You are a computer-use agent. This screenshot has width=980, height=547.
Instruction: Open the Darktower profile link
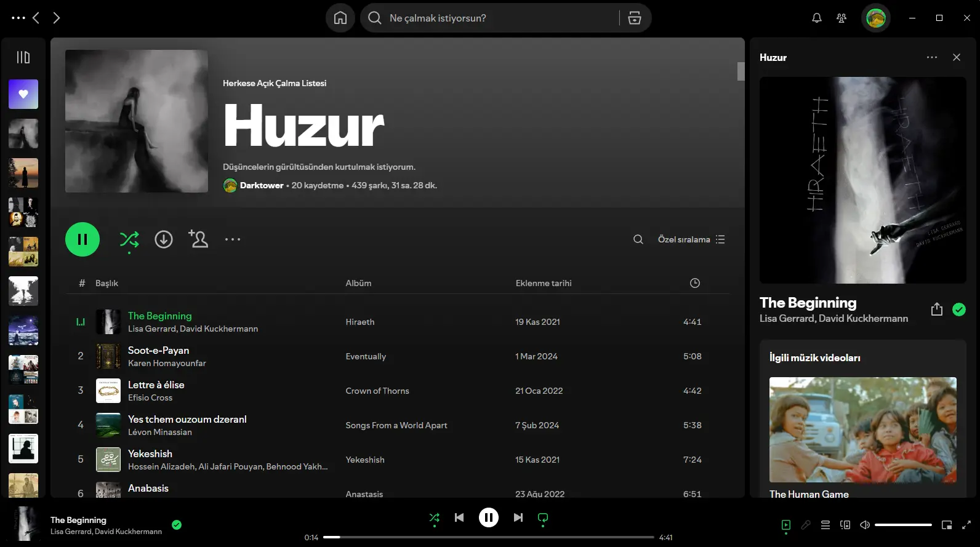(262, 185)
